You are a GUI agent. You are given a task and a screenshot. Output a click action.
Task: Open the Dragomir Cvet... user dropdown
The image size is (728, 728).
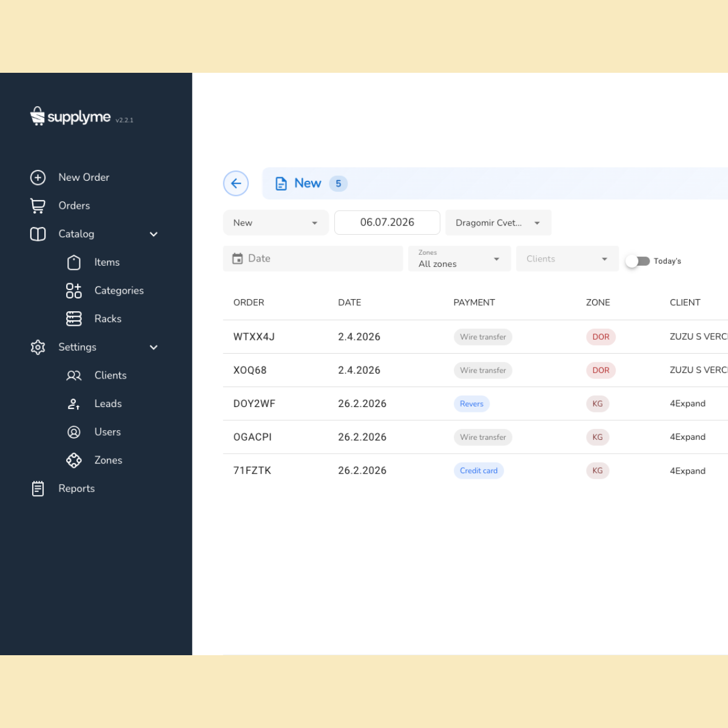coord(498,223)
